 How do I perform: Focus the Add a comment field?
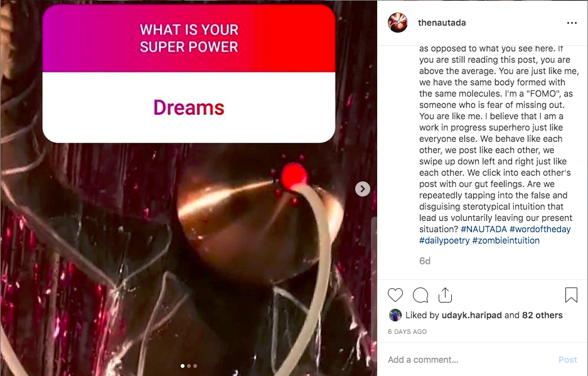pyautogui.click(x=469, y=360)
